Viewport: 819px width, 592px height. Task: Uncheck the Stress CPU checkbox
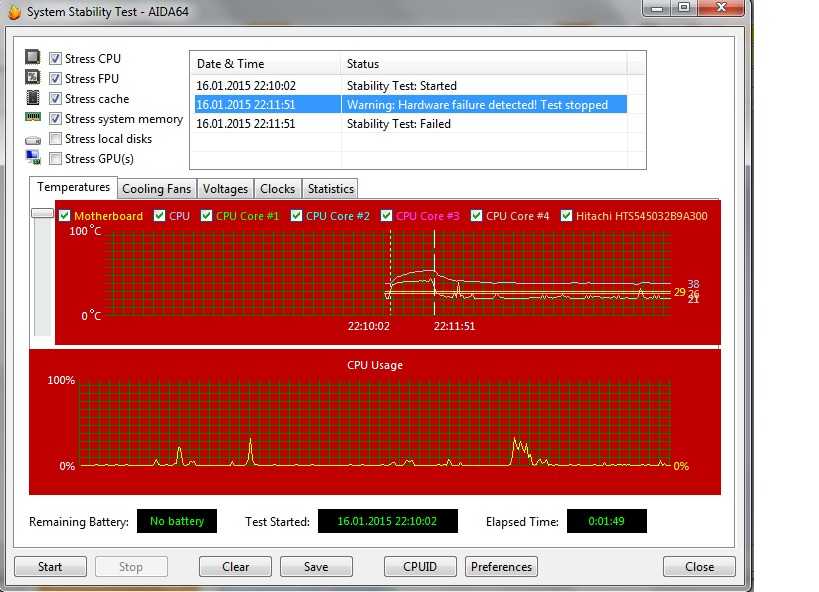pos(55,58)
